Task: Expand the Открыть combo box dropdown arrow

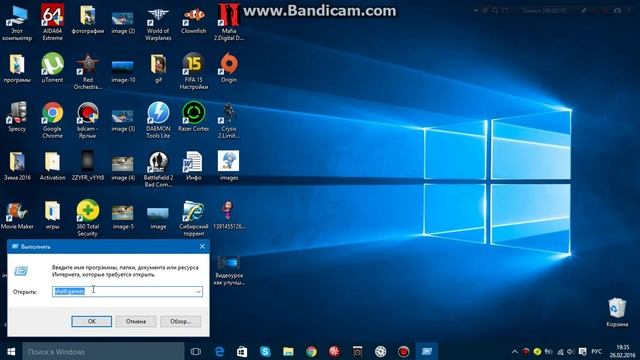Action: tap(198, 291)
